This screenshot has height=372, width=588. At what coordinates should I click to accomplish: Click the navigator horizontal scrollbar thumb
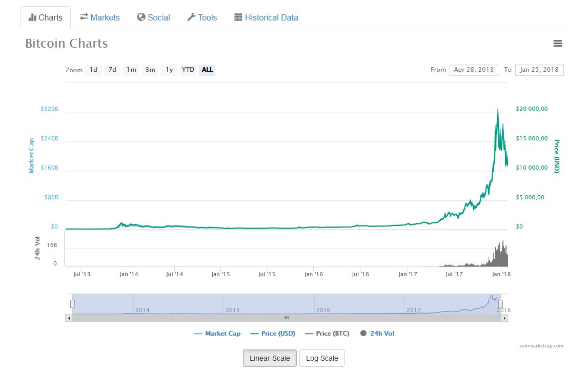[x=287, y=318]
